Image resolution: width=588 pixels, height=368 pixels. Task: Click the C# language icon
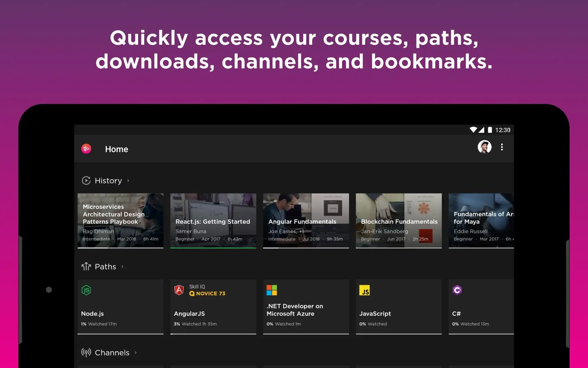[x=457, y=290]
